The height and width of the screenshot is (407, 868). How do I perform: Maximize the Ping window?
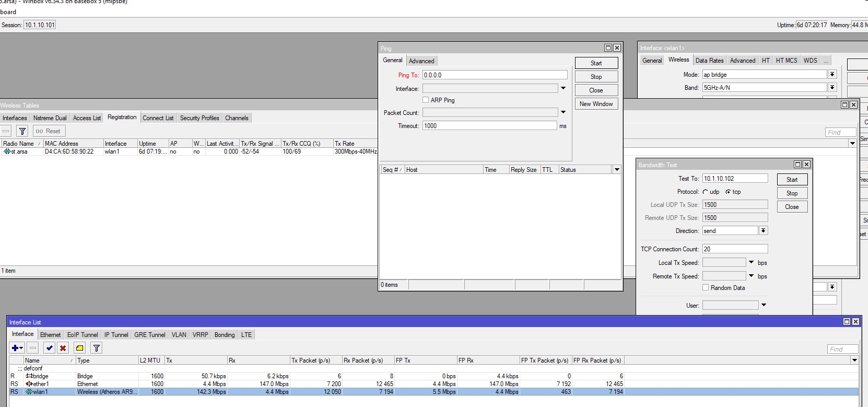coord(608,48)
